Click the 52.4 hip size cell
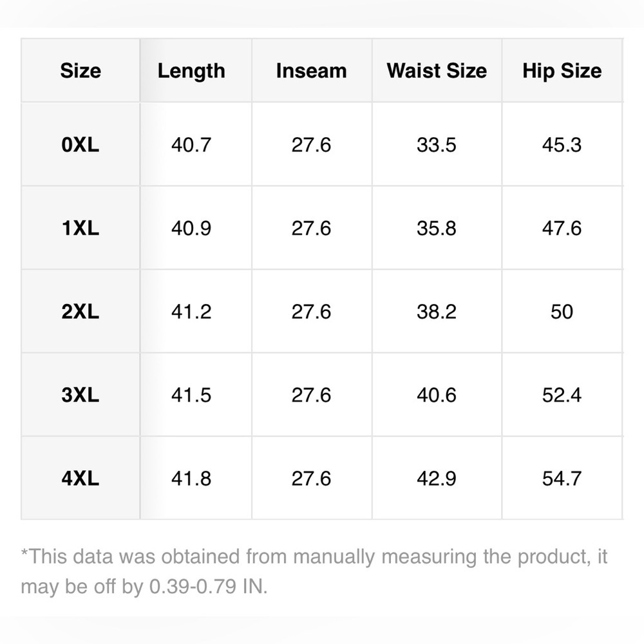 pos(562,395)
